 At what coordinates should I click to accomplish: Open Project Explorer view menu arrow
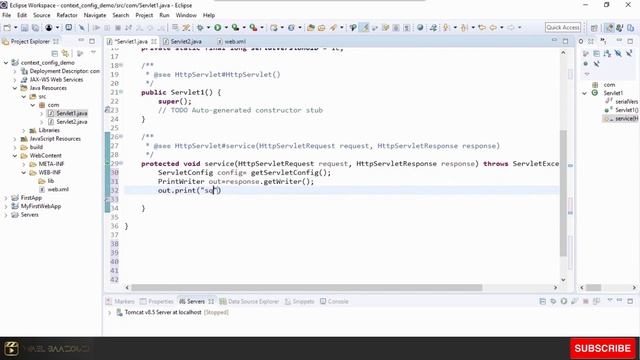tap(93, 53)
